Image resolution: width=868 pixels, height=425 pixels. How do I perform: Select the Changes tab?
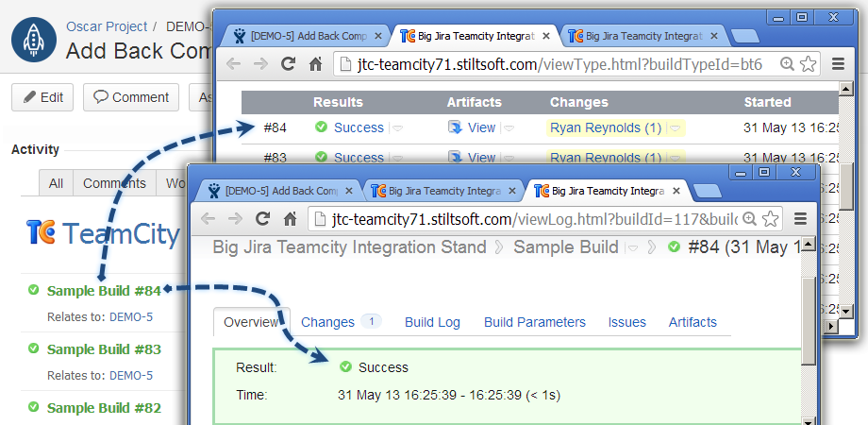327,322
